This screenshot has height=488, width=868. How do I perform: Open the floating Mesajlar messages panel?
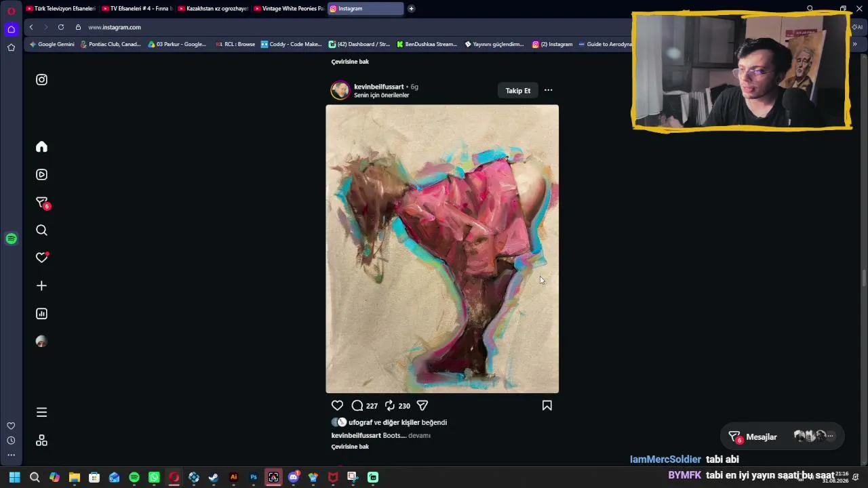tap(783, 437)
